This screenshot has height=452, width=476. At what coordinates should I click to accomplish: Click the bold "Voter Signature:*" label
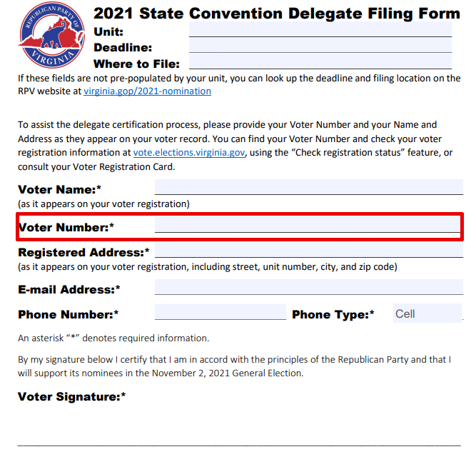[x=71, y=397]
